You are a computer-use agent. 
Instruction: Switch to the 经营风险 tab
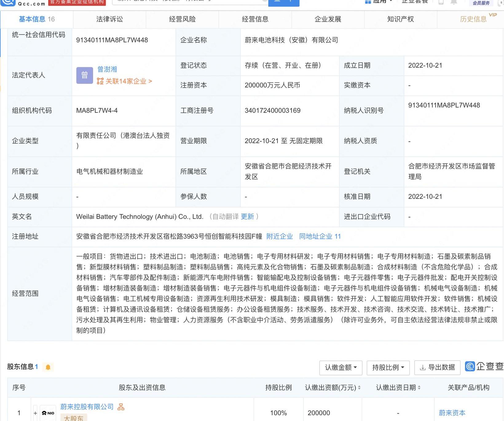coord(182,19)
